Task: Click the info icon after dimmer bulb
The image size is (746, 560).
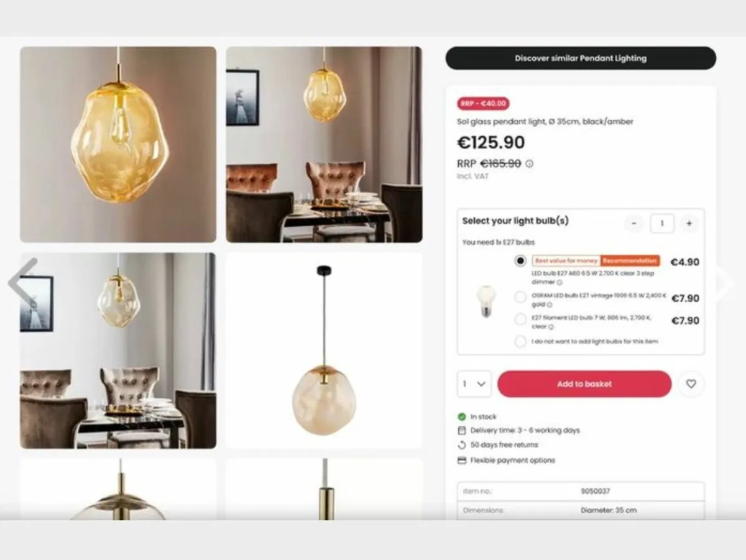Action: (560, 282)
